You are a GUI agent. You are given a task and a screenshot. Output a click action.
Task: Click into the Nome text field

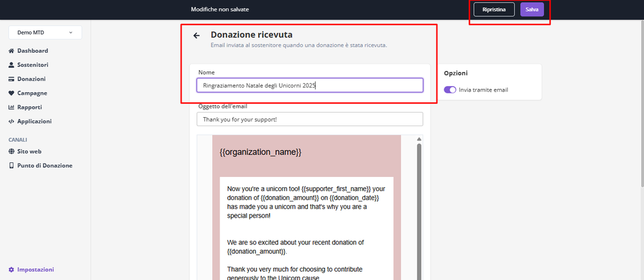(x=309, y=85)
